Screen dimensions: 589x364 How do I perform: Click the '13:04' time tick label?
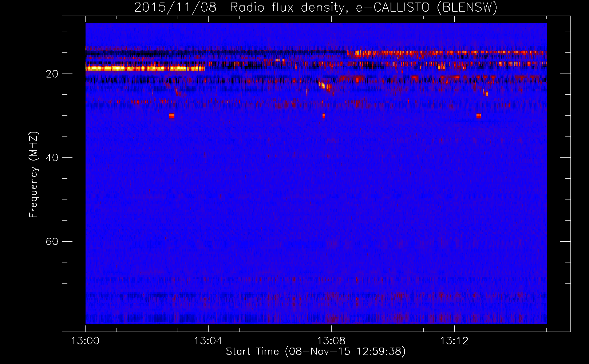[x=208, y=341]
